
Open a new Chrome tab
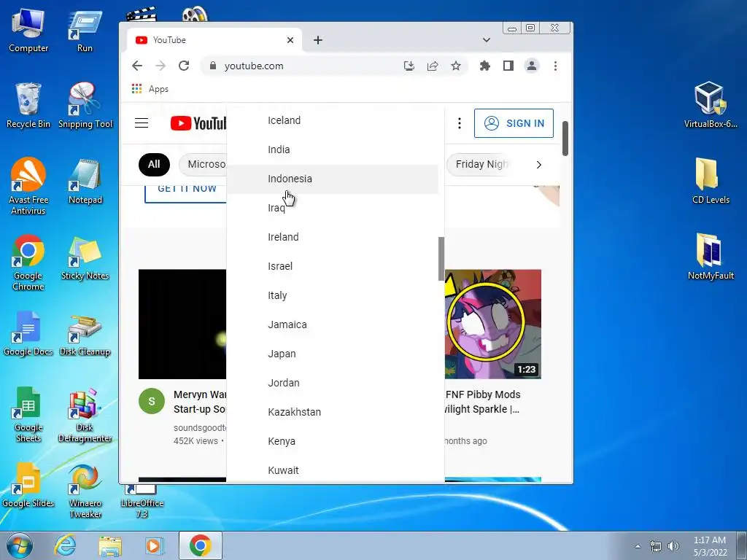coord(318,40)
